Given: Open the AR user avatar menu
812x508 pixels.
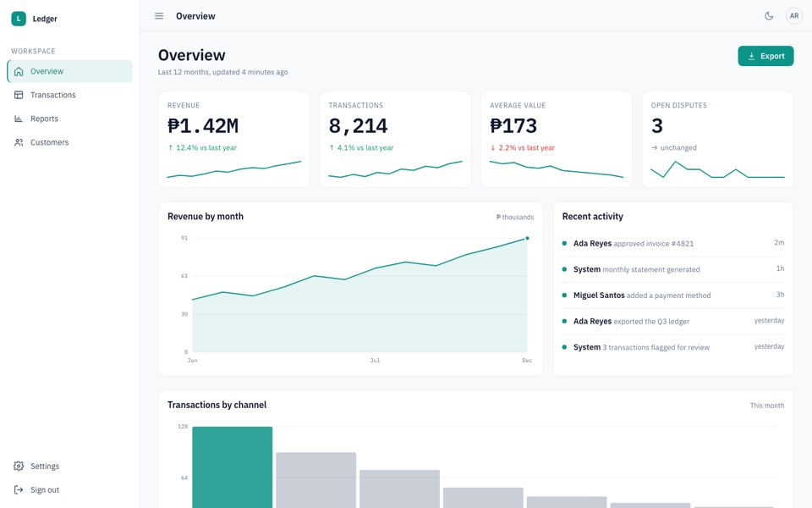Looking at the screenshot, I should 794,16.
